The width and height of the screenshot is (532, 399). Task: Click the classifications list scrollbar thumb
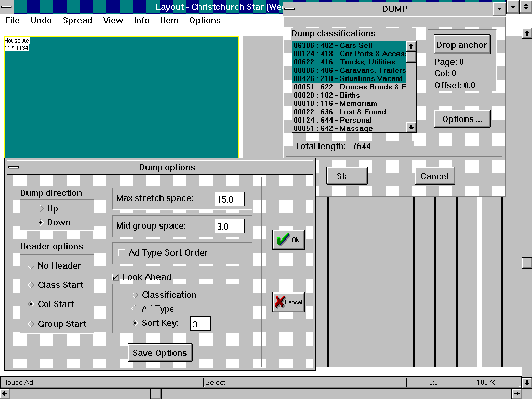(411, 57)
